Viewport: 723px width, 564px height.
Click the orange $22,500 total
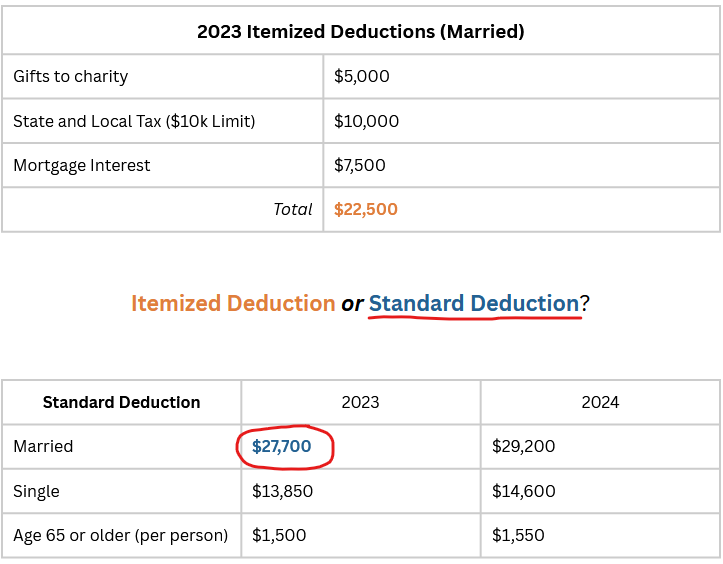tap(366, 209)
